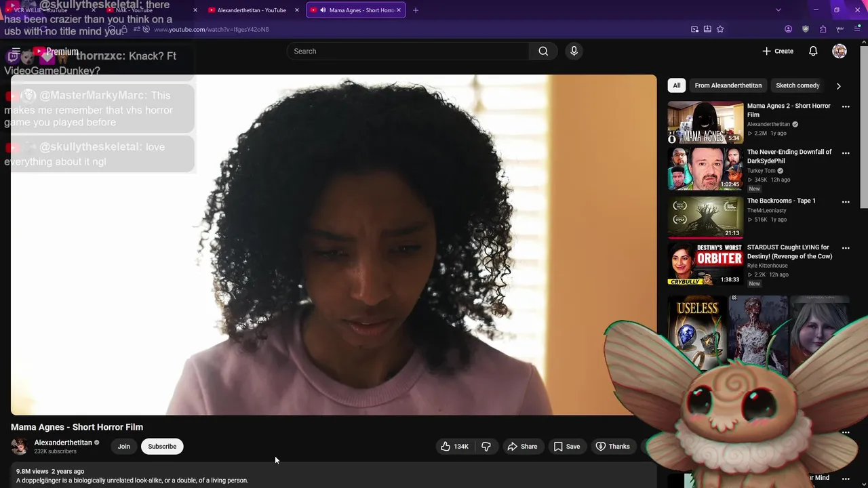Screen dimensions: 868x488
Task: Open YouTube notifications bell
Action: pos(813,51)
